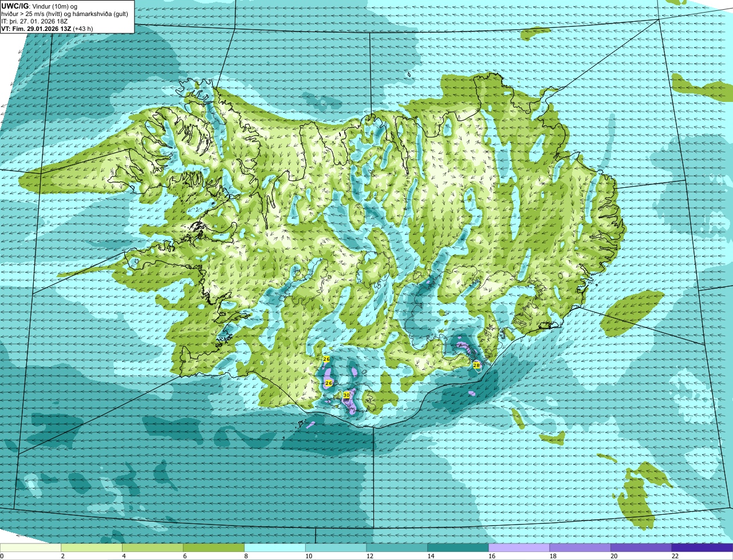This screenshot has height=560, width=733.
Task: Click the 'IT: þri. 27. 01. 2026 18Z' line
Action: pyautogui.click(x=36, y=21)
